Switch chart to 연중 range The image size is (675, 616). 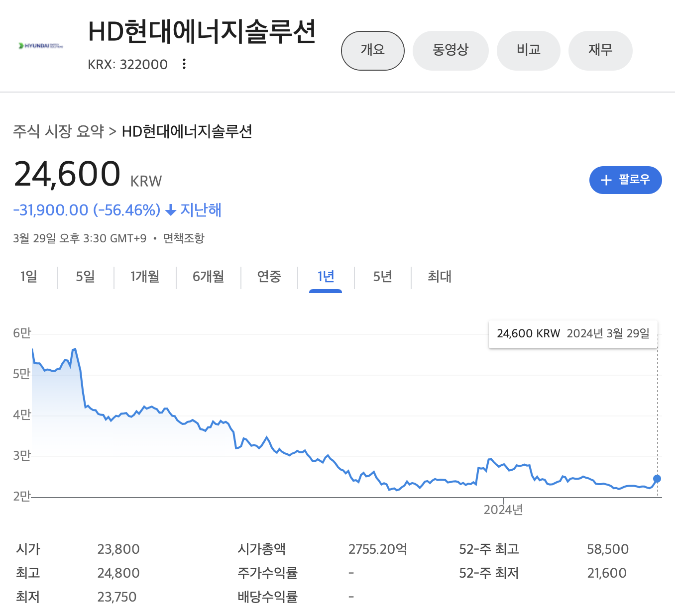[269, 276]
